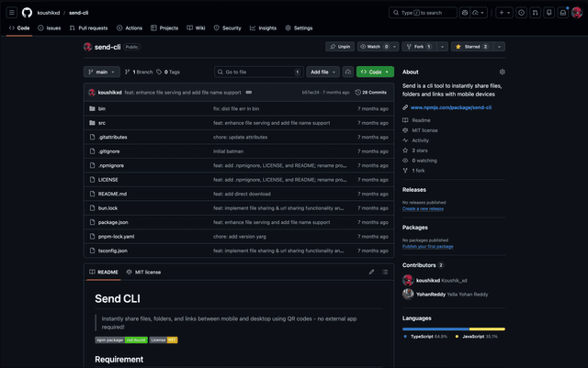Expand the Fork options arrow
Viewport: 588px width, 368px height.
[x=442, y=47]
